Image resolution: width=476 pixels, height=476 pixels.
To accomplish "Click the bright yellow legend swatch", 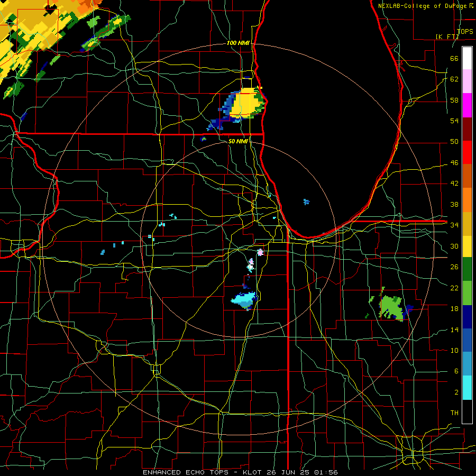I will [x=467, y=246].
